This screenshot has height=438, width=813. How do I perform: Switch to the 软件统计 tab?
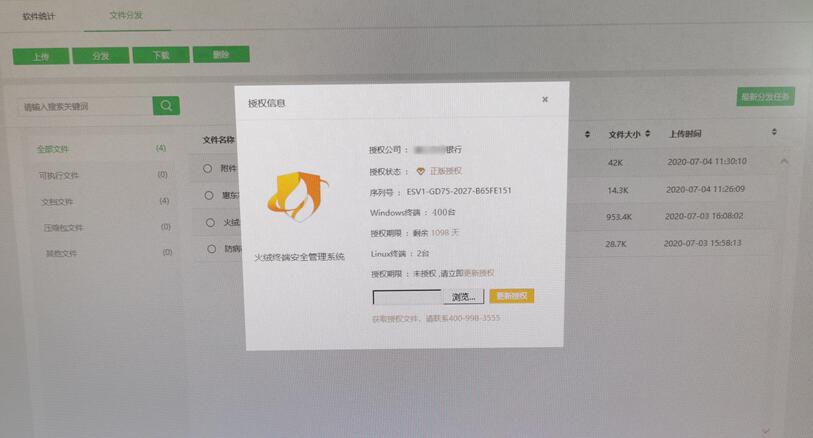click(42, 16)
